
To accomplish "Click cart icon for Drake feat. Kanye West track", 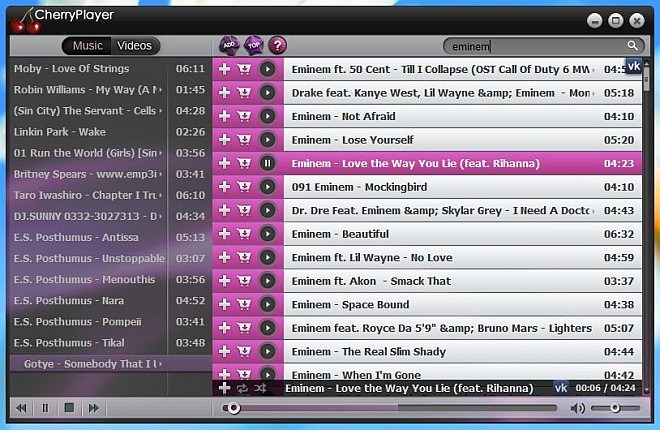I will click(244, 93).
